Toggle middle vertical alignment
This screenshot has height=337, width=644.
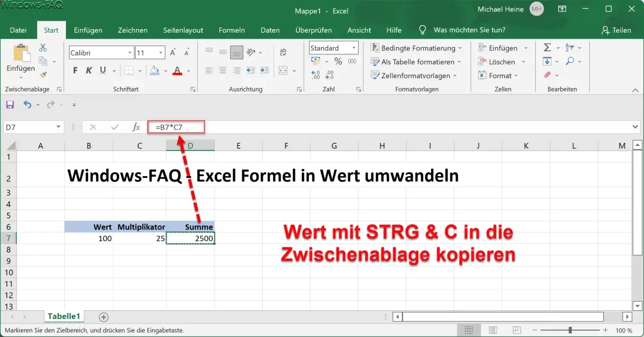[222, 52]
